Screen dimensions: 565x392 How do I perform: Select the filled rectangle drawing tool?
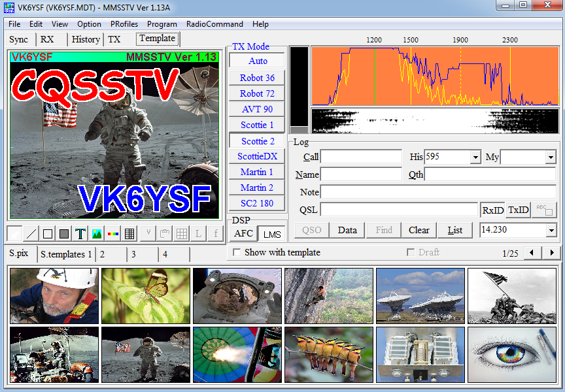64,234
